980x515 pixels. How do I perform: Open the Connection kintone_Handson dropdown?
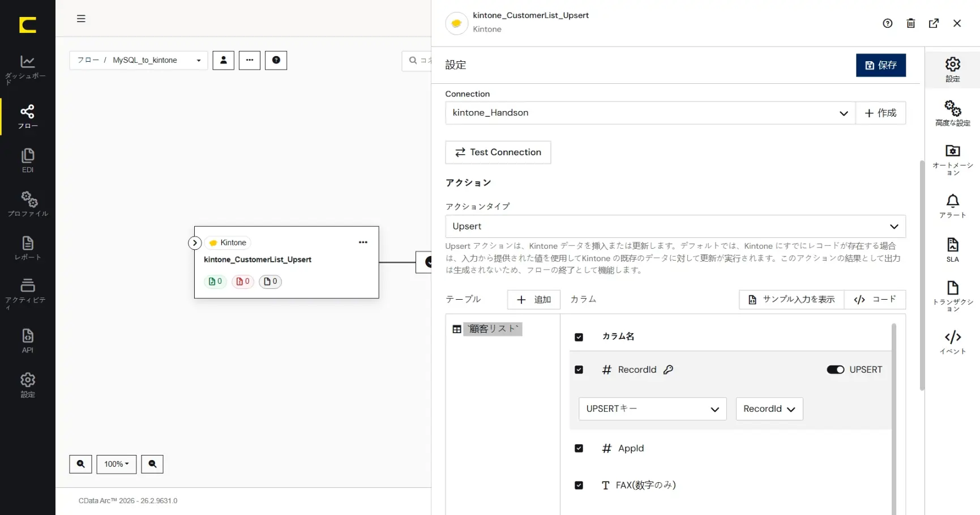coord(650,113)
